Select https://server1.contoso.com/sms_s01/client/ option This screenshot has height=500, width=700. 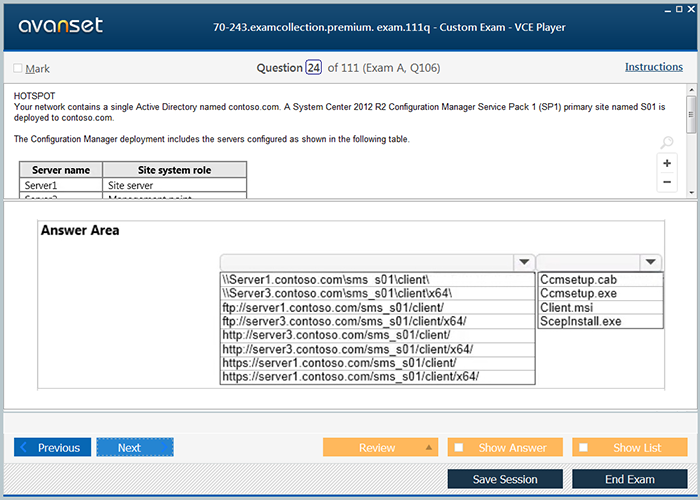click(377, 363)
